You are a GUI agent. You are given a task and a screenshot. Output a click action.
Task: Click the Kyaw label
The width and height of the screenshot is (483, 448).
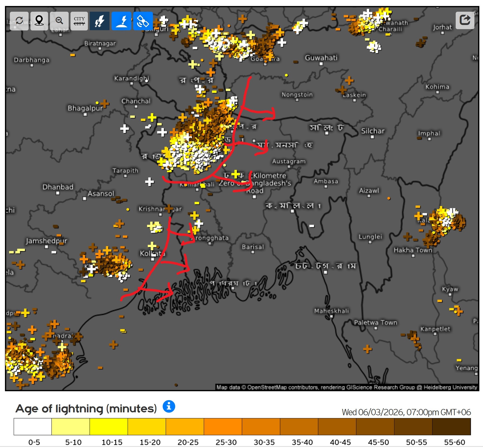pyautogui.click(x=450, y=289)
